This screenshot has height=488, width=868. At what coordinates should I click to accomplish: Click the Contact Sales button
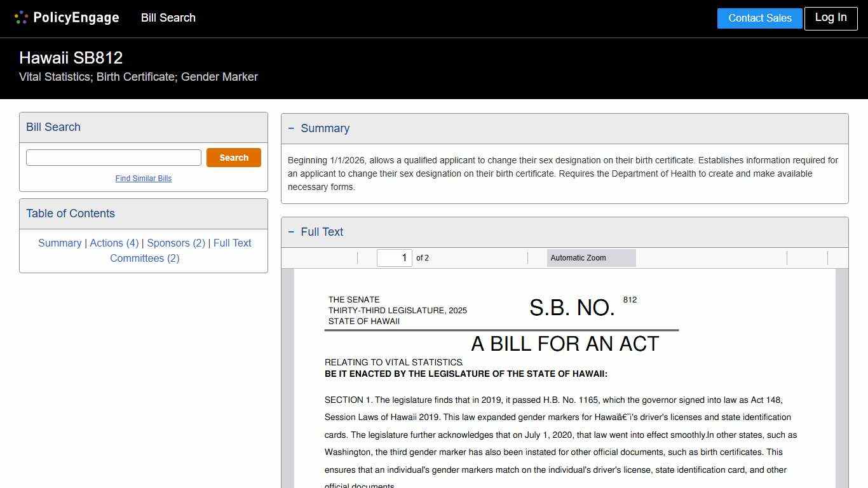759,18
